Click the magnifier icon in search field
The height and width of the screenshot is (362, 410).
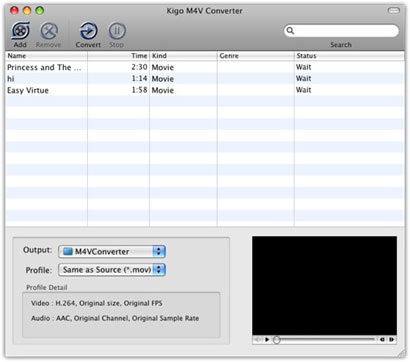pyautogui.click(x=290, y=31)
